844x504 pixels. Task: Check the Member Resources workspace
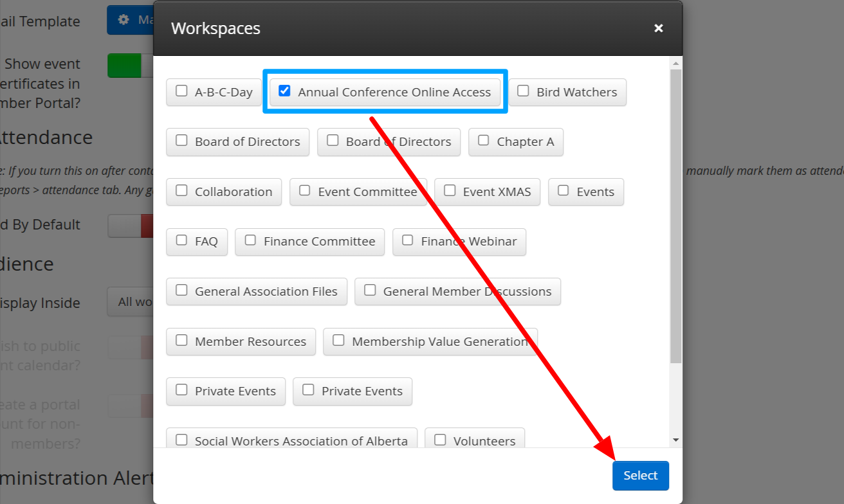point(182,340)
